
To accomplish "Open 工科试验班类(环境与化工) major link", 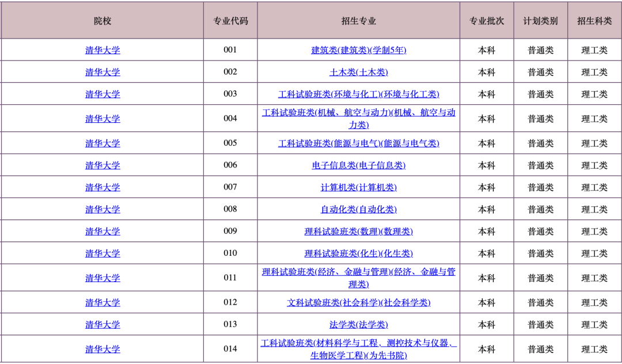I will [x=358, y=94].
